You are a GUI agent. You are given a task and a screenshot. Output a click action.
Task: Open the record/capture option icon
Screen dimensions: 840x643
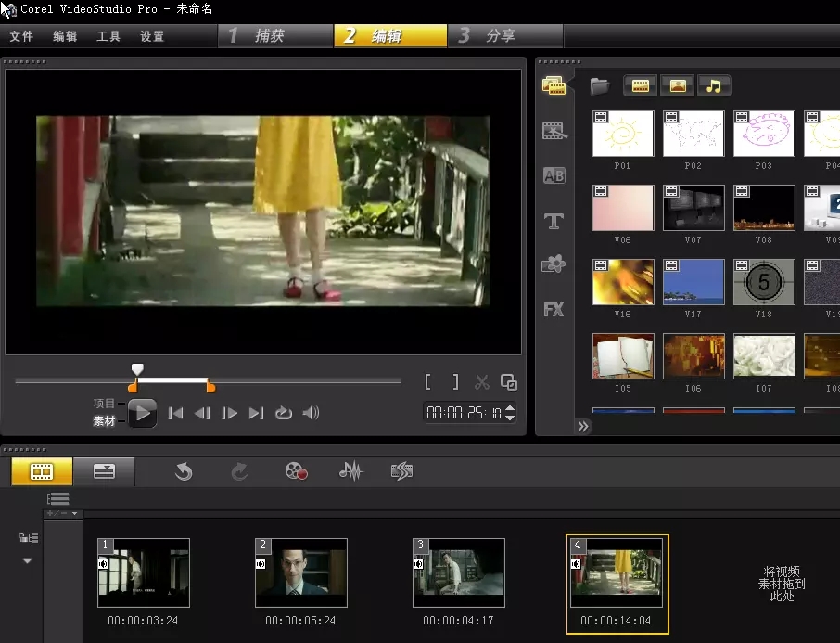point(296,471)
